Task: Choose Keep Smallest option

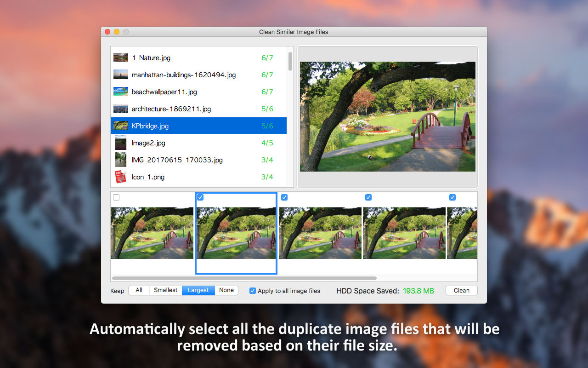Action: [x=166, y=290]
